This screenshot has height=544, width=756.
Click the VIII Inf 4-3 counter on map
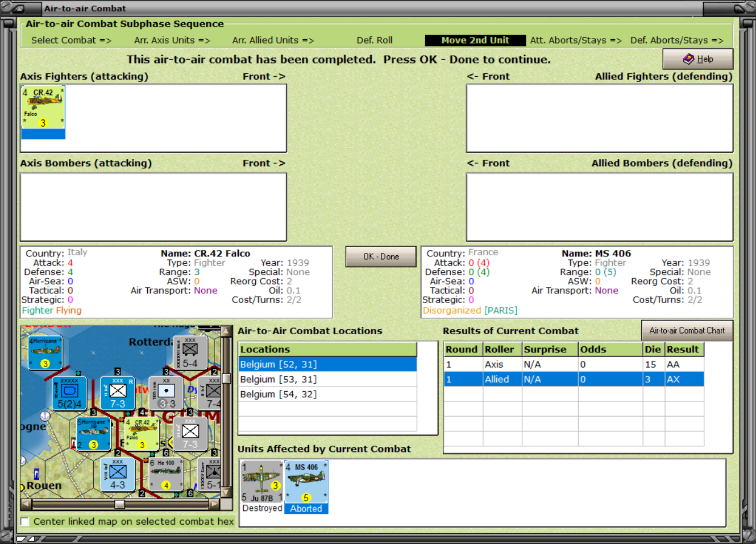118,475
